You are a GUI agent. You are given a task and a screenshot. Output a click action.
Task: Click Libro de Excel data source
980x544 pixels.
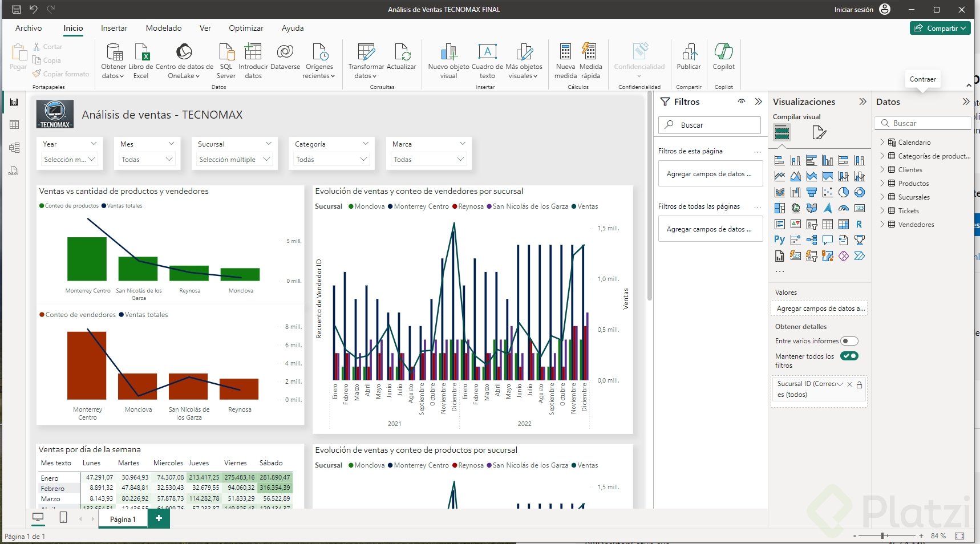141,53
